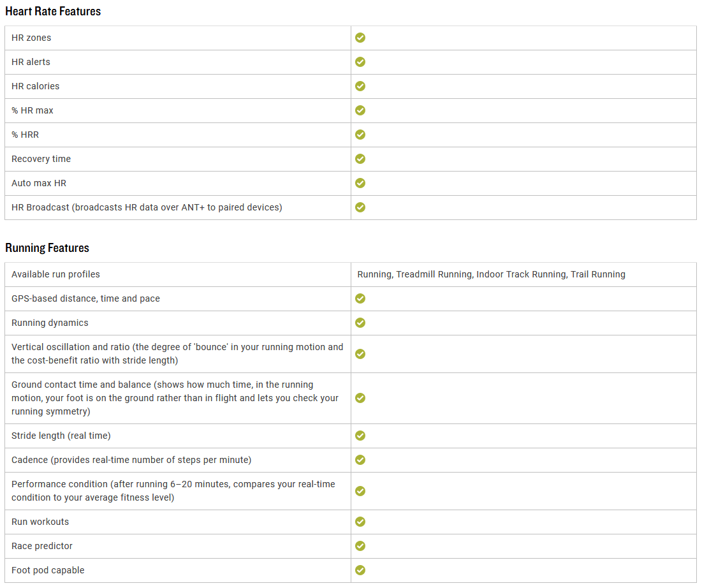Click the Race predictor checkmark icon
The width and height of the screenshot is (702, 588).
[x=360, y=545]
